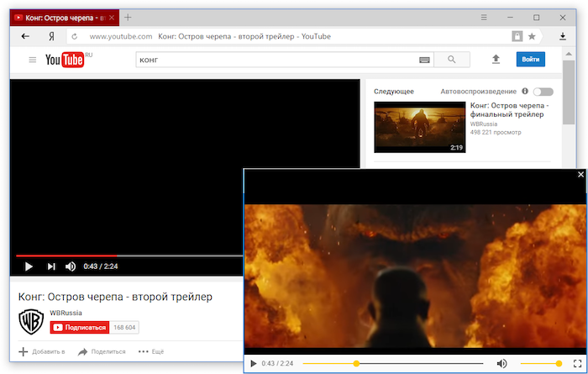This screenshot has width=588, height=374.
Task: Open Yandex home via the Я icon
Action: 51,36
